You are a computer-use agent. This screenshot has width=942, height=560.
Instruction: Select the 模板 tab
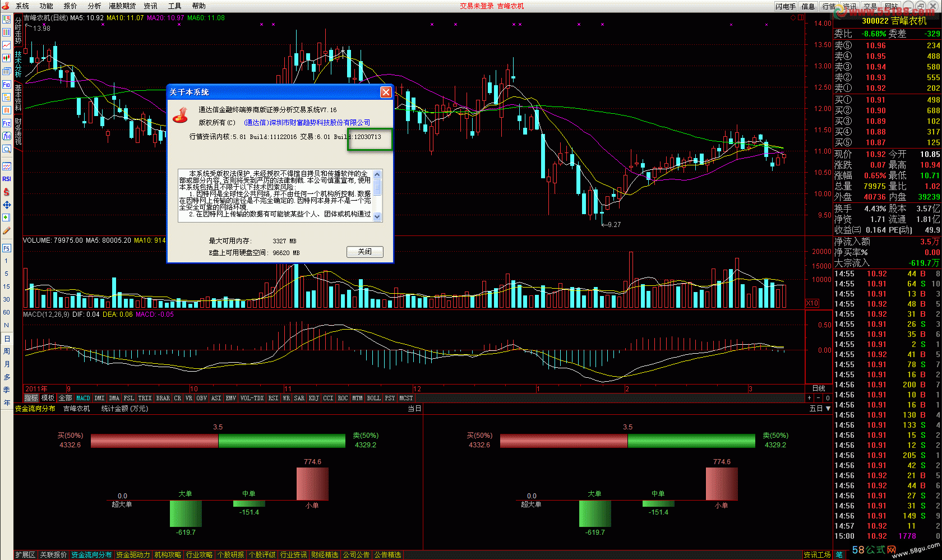pyautogui.click(x=48, y=398)
